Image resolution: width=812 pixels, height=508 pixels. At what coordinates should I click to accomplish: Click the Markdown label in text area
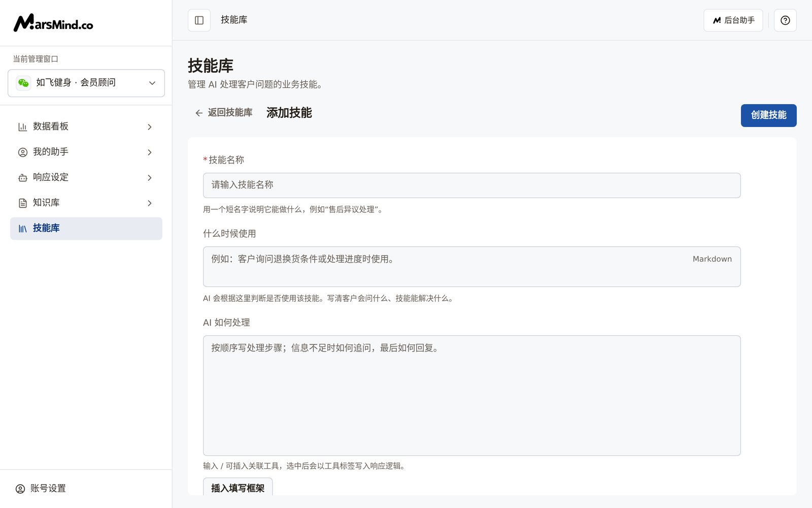coord(712,259)
